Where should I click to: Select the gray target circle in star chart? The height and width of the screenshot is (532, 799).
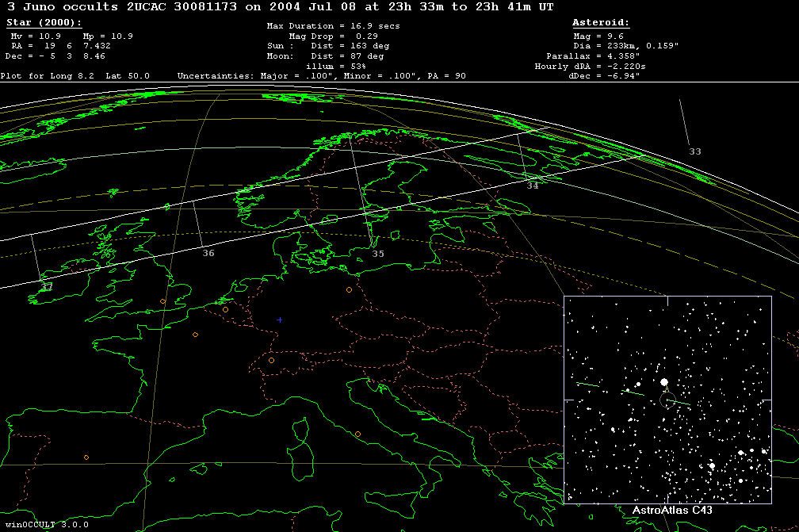click(667, 400)
